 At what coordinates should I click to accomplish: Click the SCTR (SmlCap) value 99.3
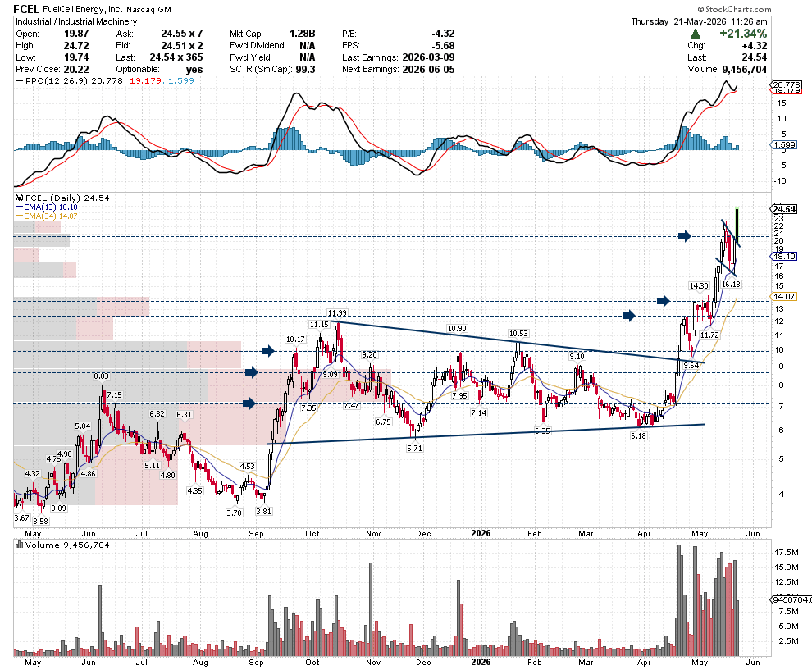click(306, 70)
